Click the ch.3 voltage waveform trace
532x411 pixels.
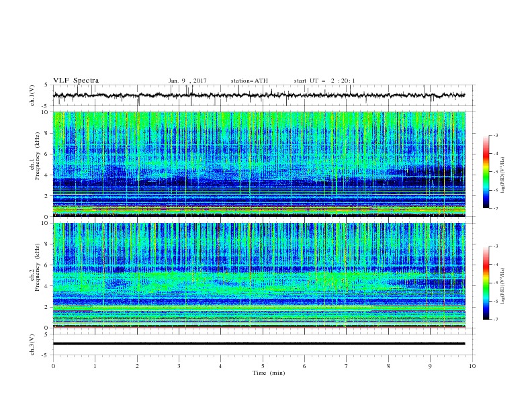259,344
